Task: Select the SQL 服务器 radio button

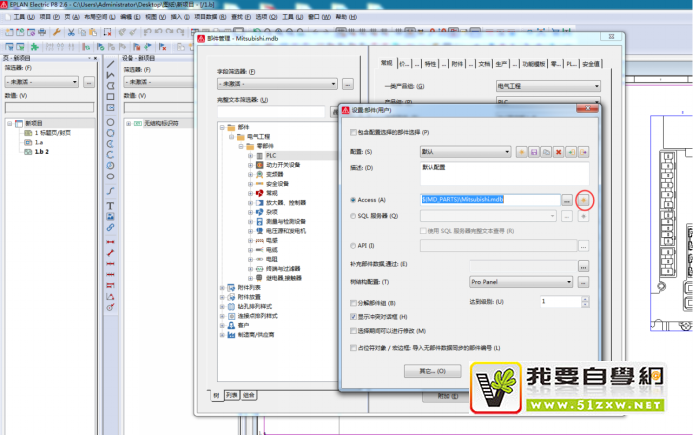Action: 352,215
